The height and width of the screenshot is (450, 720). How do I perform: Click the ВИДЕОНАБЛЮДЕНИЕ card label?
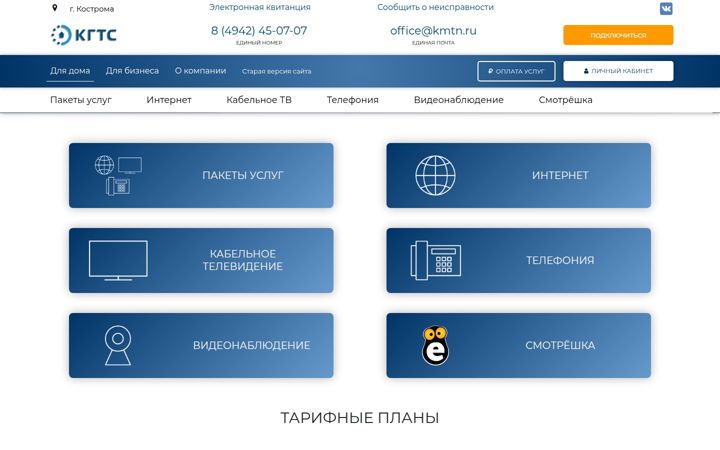click(252, 345)
